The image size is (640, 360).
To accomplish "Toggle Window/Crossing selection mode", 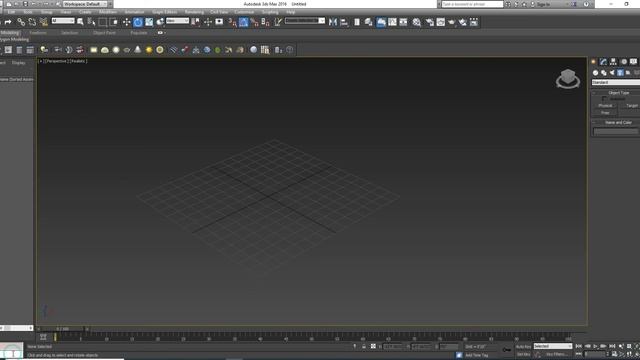I will point(114,22).
